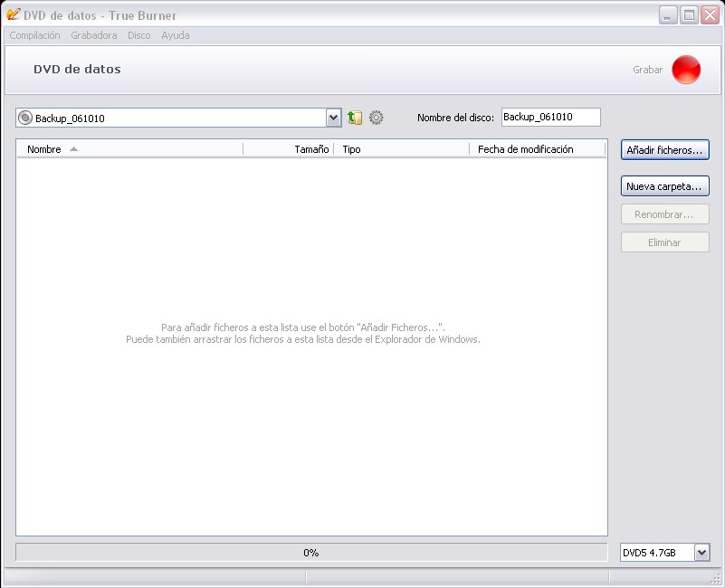The height and width of the screenshot is (588, 725).
Task: Open the DVD5 4.7GB disc size dropdown
Action: [x=701, y=553]
